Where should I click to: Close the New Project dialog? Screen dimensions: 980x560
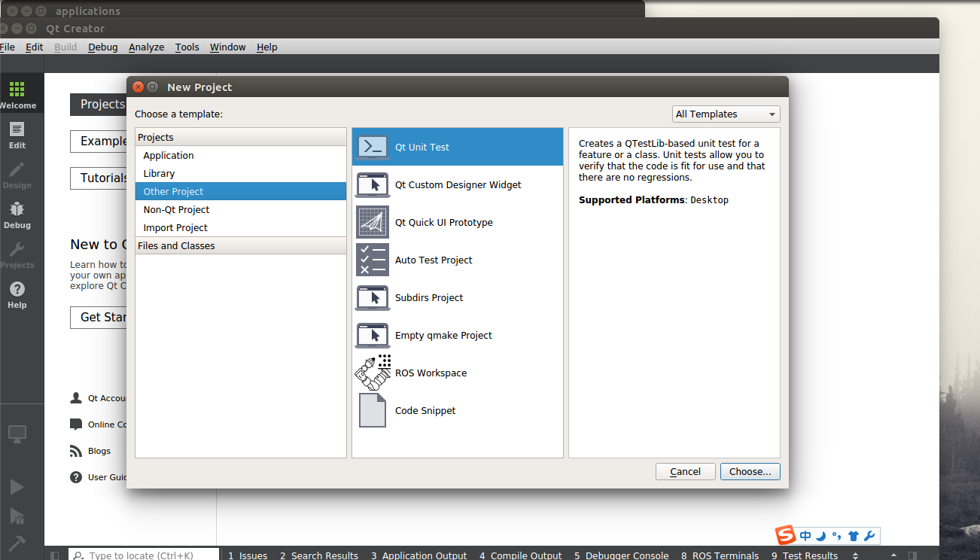(x=138, y=87)
